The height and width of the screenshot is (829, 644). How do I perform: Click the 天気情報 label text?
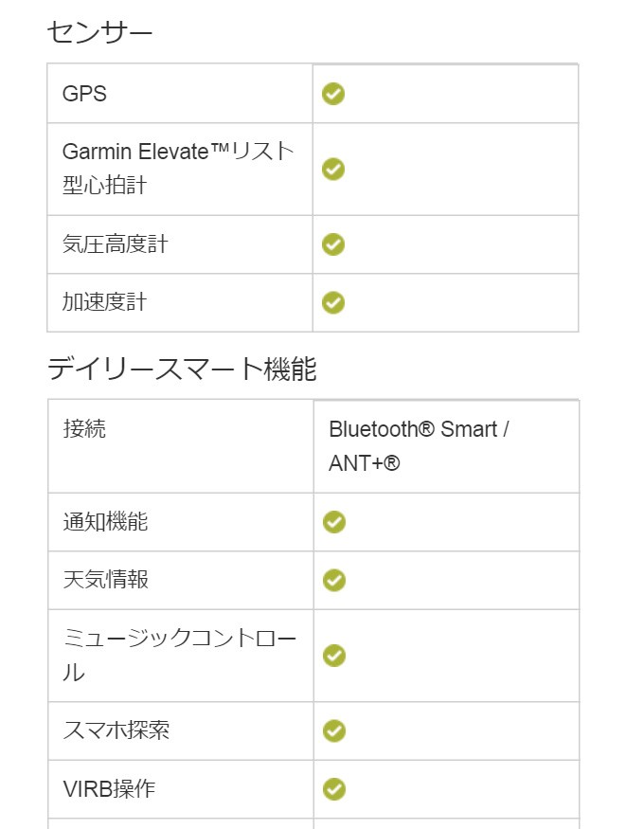[x=105, y=580]
